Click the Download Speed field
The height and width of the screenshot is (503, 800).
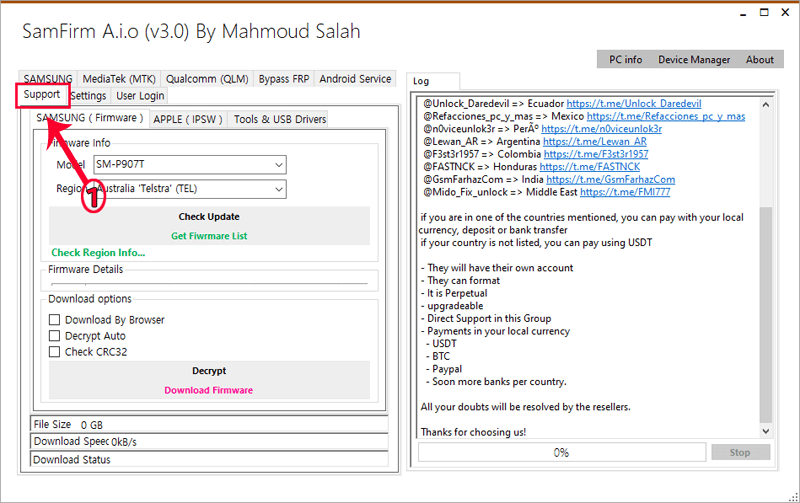[209, 441]
